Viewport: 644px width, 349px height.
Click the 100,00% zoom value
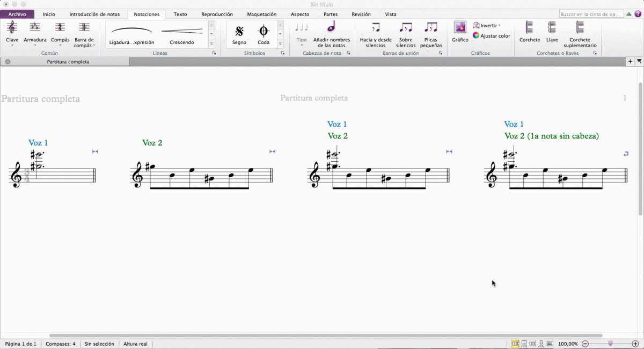[x=568, y=344]
